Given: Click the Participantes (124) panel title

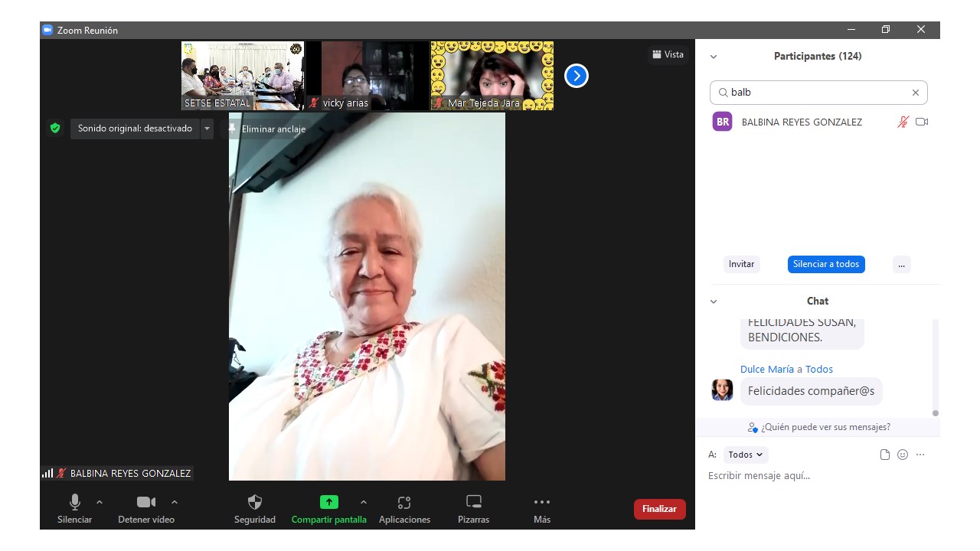Looking at the screenshot, I should (x=818, y=57).
